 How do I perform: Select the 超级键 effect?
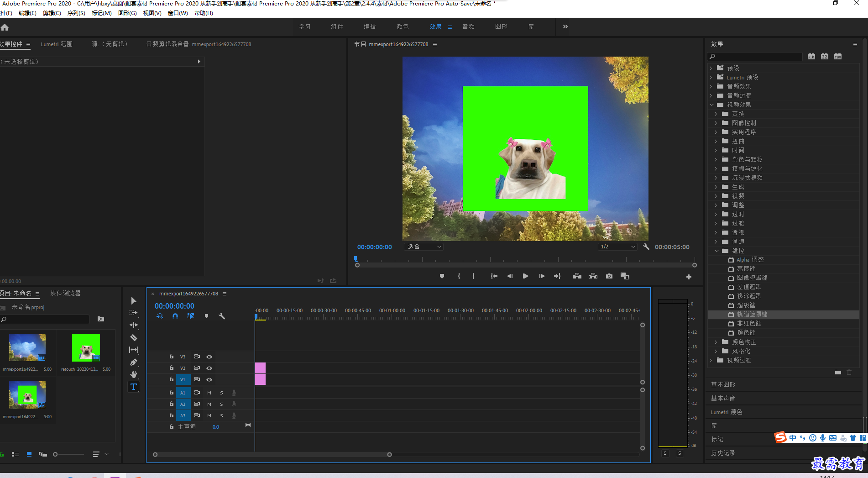tap(746, 305)
